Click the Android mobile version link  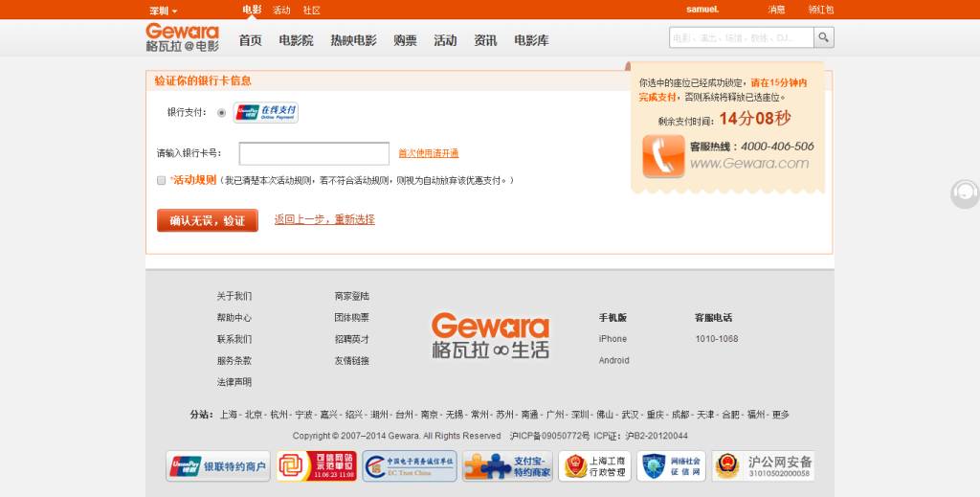click(613, 361)
